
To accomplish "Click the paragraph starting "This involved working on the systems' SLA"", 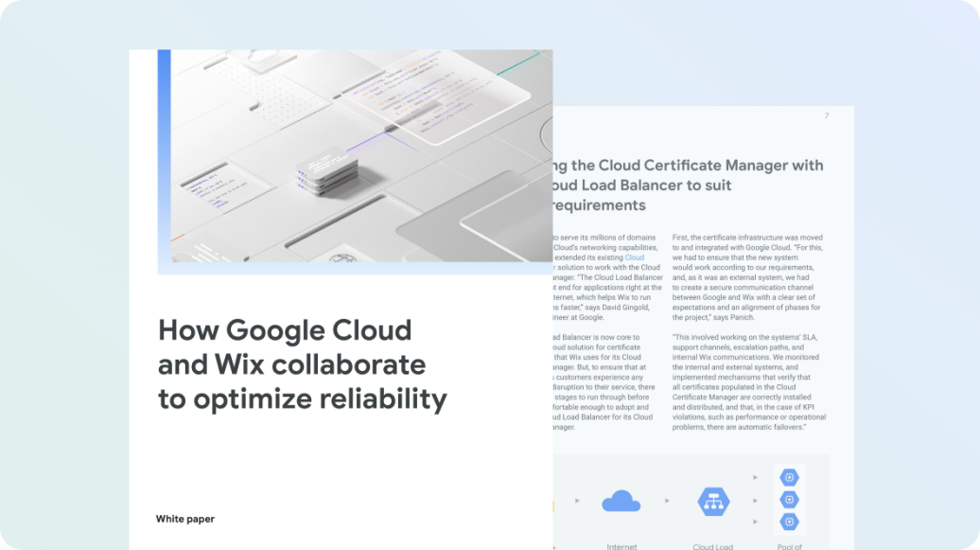I will pyautogui.click(x=749, y=381).
